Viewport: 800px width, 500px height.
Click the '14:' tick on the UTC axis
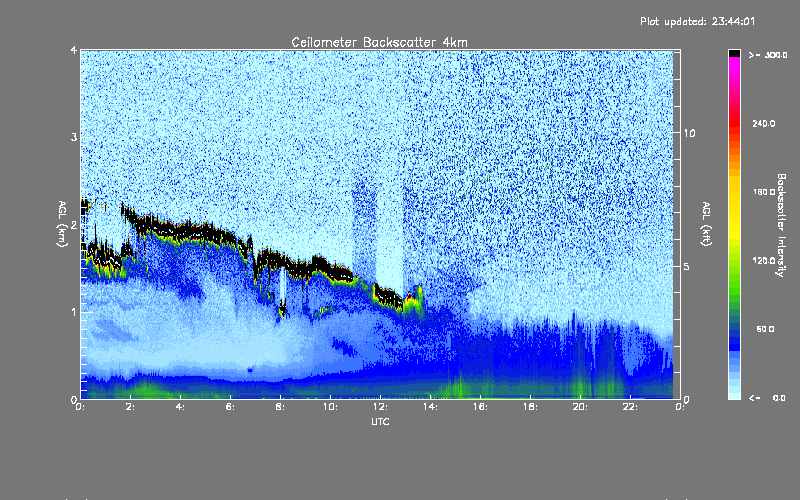click(x=430, y=407)
